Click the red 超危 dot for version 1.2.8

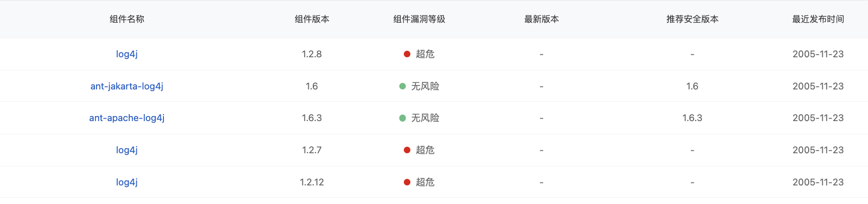407,54
